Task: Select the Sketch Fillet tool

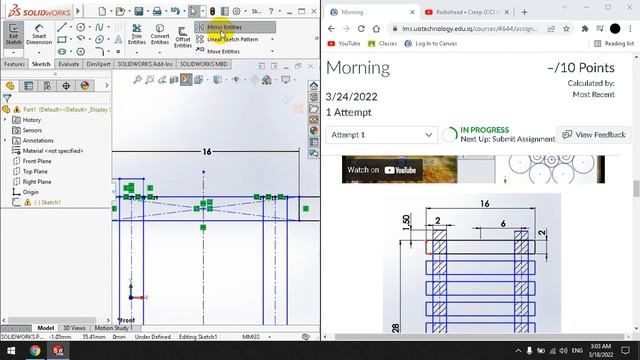Action: pos(99,51)
